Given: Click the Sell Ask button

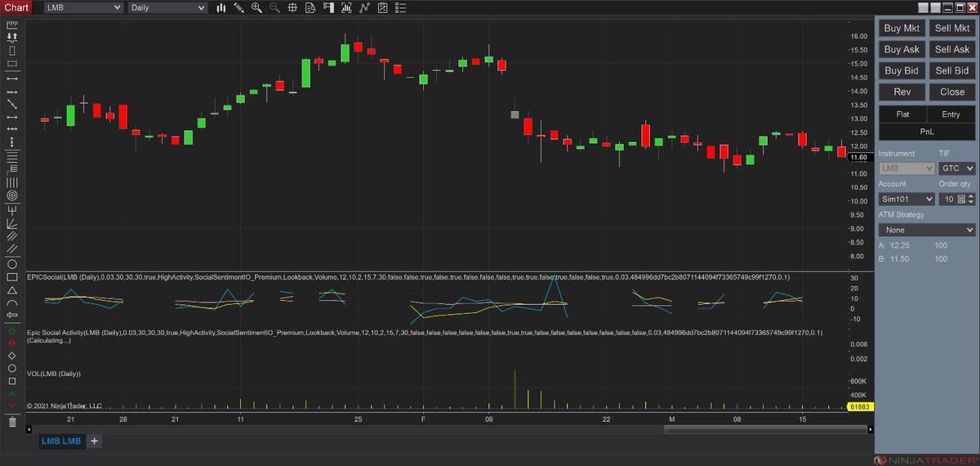Looking at the screenshot, I should (x=952, y=49).
